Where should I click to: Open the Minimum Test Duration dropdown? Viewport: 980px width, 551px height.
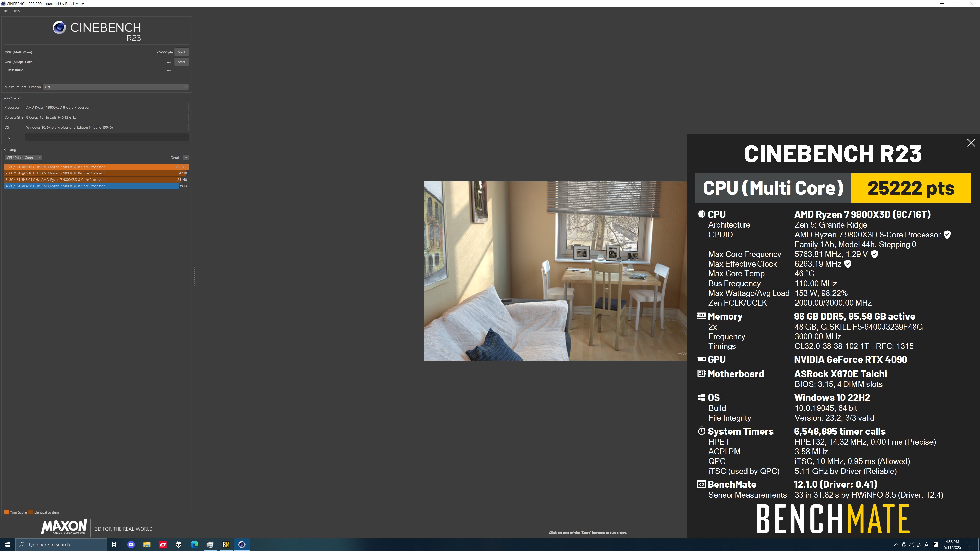tap(116, 87)
